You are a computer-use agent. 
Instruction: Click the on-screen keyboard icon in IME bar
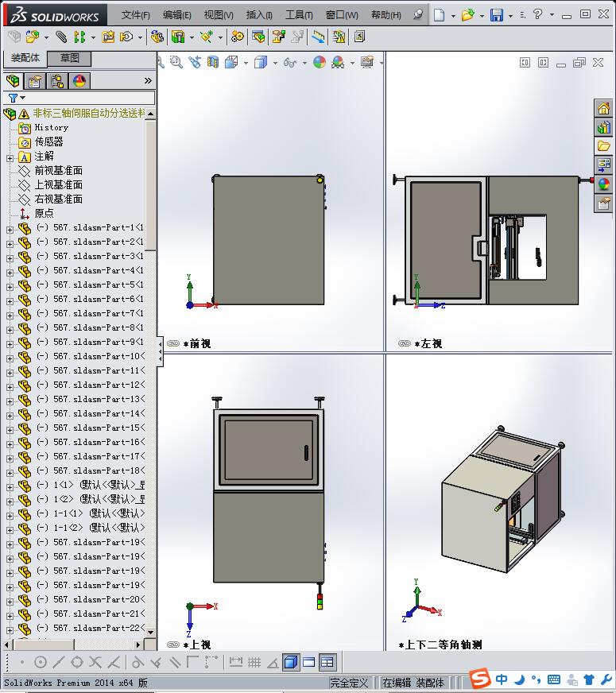click(554, 679)
